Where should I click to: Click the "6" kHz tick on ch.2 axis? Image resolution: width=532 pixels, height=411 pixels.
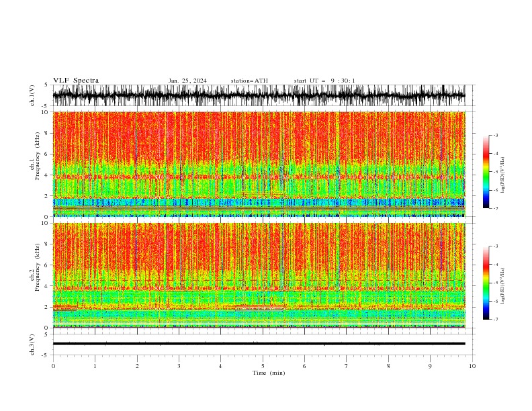[48, 265]
